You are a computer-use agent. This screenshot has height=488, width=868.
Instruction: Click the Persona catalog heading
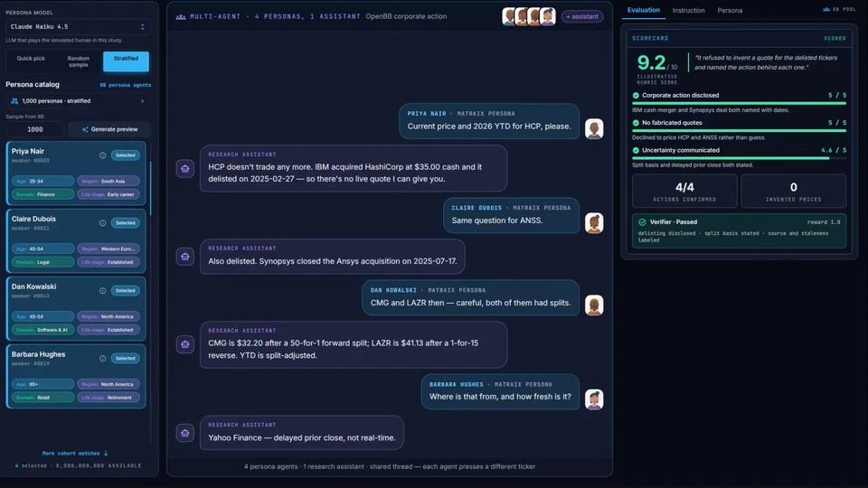pyautogui.click(x=33, y=85)
